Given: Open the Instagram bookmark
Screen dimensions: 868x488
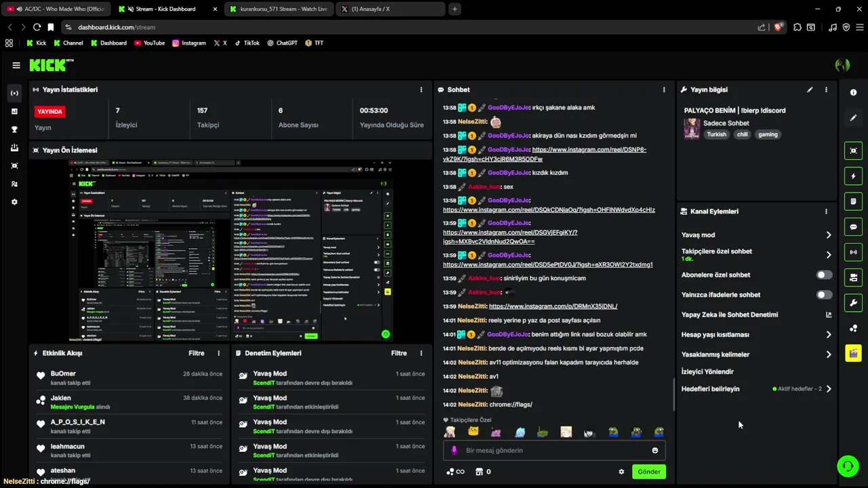Looking at the screenshot, I should (189, 43).
